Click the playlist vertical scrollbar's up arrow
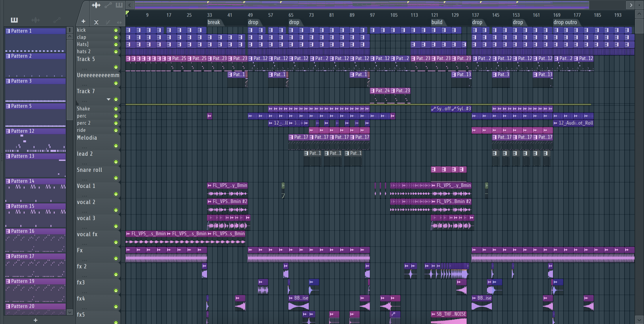 pyautogui.click(x=639, y=14)
